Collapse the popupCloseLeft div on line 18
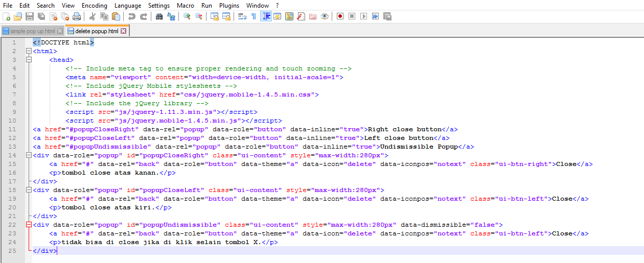Viewport: 644px width, 263px height. pyautogui.click(x=29, y=190)
